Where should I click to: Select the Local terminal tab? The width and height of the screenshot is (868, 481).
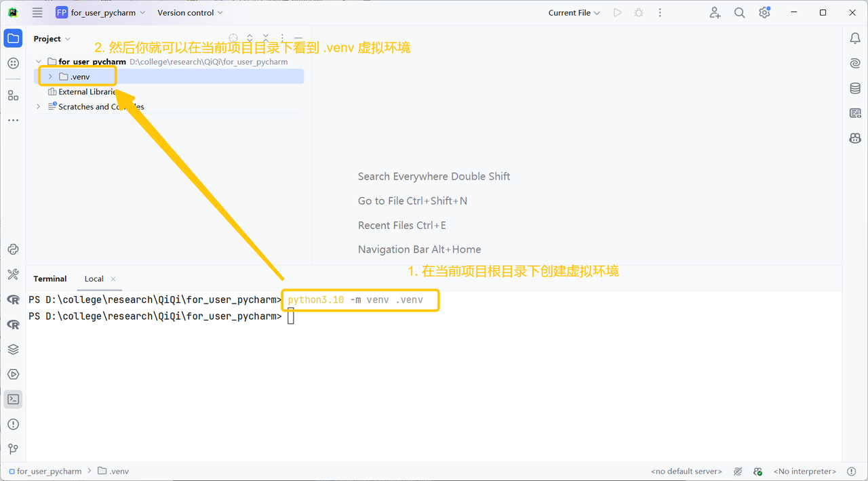coord(94,279)
